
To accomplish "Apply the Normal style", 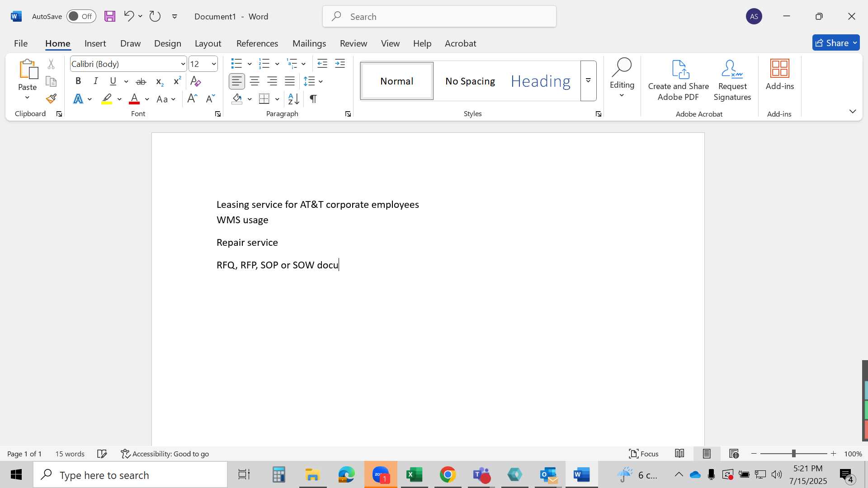I will pos(396,81).
